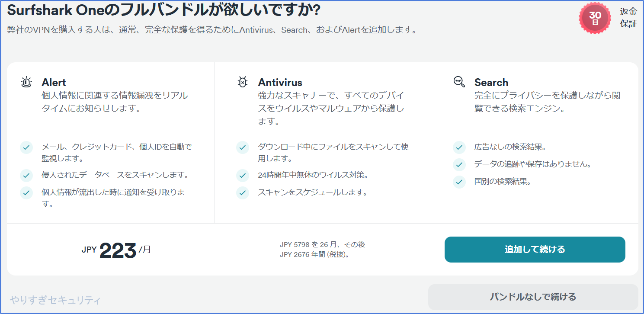
Task: Click the ダウンロード中にファイルをスキャン text
Action: tap(333, 153)
